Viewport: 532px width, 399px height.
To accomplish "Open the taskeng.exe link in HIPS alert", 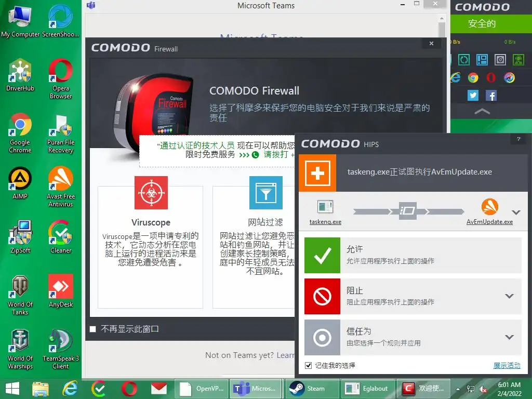I will point(325,221).
